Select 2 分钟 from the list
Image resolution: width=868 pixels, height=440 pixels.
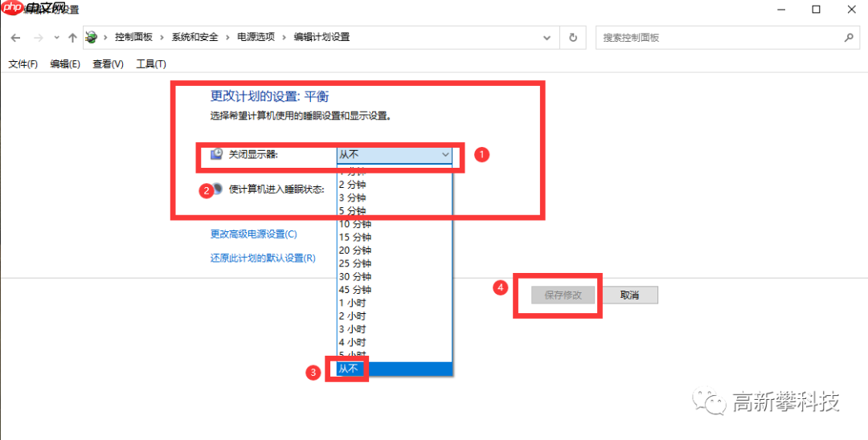(x=395, y=184)
